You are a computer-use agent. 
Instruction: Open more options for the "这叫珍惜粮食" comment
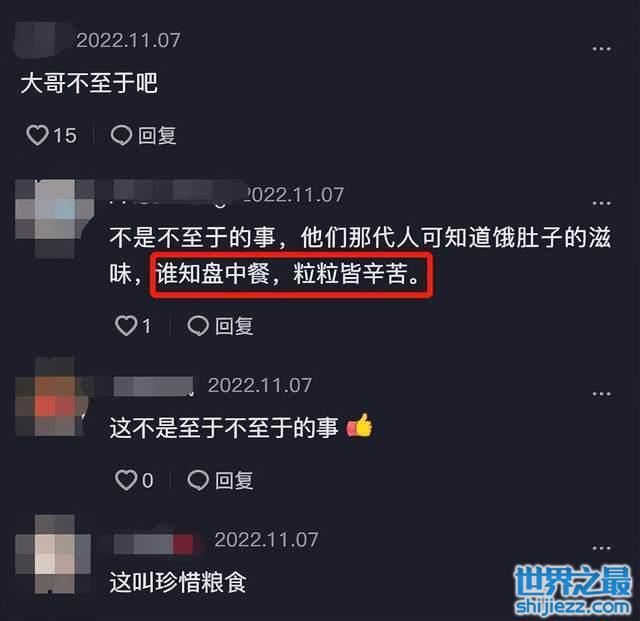pyautogui.click(x=601, y=548)
